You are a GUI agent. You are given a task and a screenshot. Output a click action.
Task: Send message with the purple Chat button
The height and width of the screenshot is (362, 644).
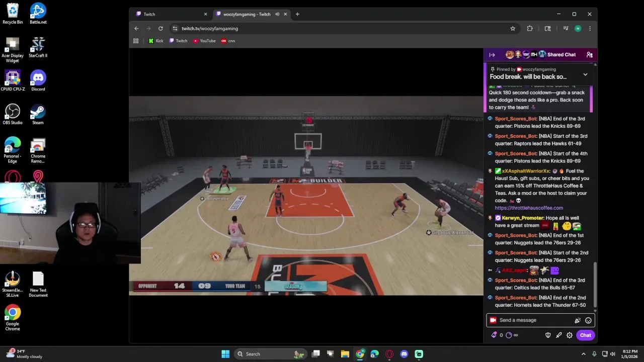coord(585,335)
